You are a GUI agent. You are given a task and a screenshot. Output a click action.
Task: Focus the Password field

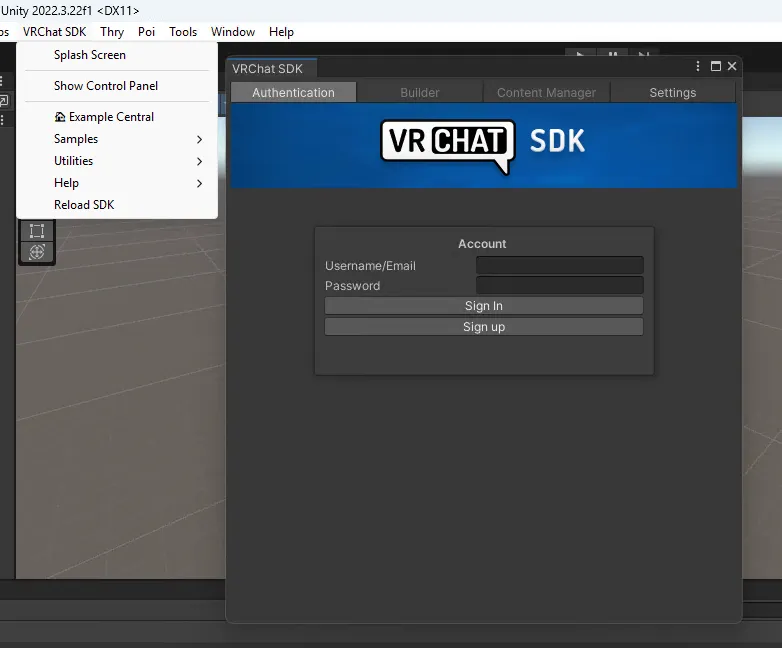[560, 285]
